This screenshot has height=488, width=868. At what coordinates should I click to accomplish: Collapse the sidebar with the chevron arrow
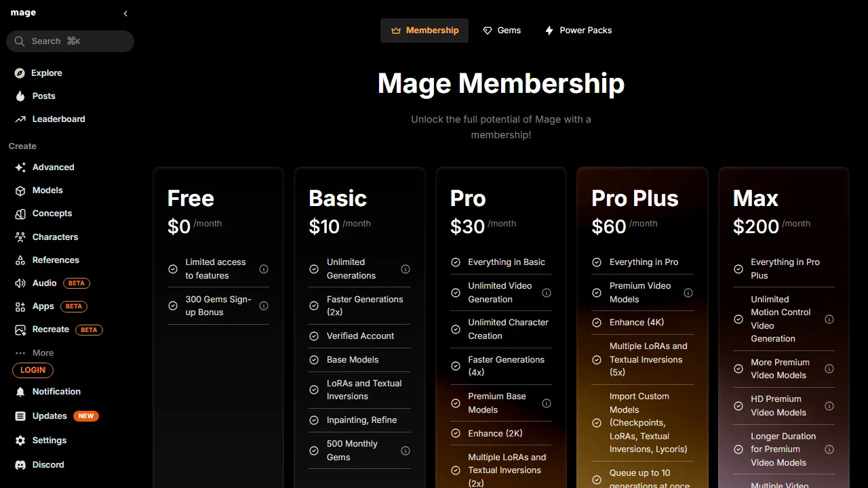125,14
